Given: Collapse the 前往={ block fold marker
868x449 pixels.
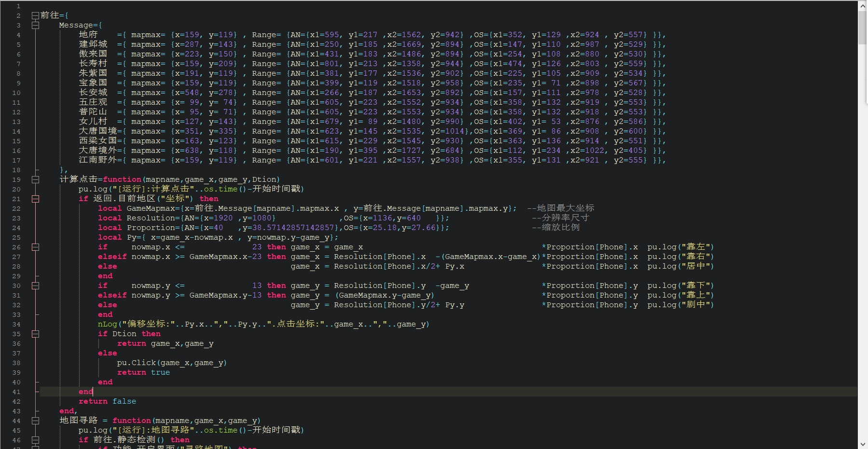Looking at the screenshot, I should click(x=35, y=15).
